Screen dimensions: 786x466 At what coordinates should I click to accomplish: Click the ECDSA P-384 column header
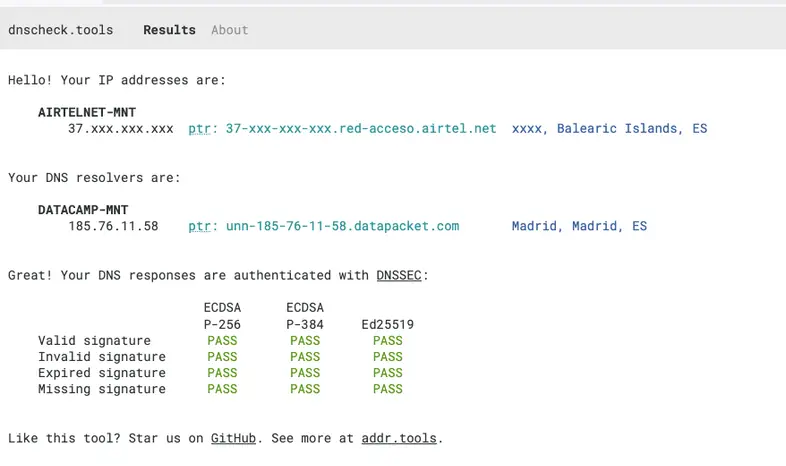click(305, 316)
